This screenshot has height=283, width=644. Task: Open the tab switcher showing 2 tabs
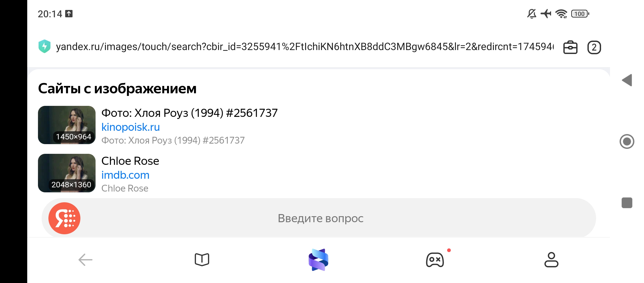[594, 47]
